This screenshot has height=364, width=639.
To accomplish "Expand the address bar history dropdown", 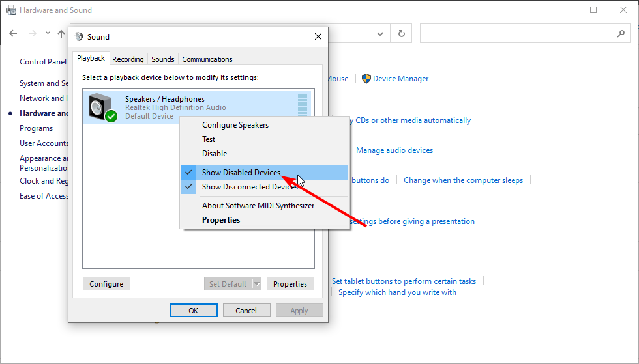I will pyautogui.click(x=379, y=33).
